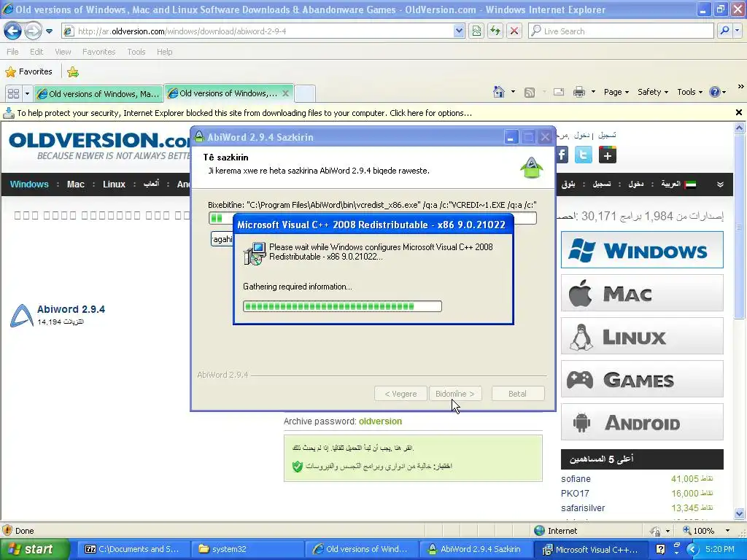Click the Android category banner
Image resolution: width=747 pixels, height=560 pixels.
point(642,422)
